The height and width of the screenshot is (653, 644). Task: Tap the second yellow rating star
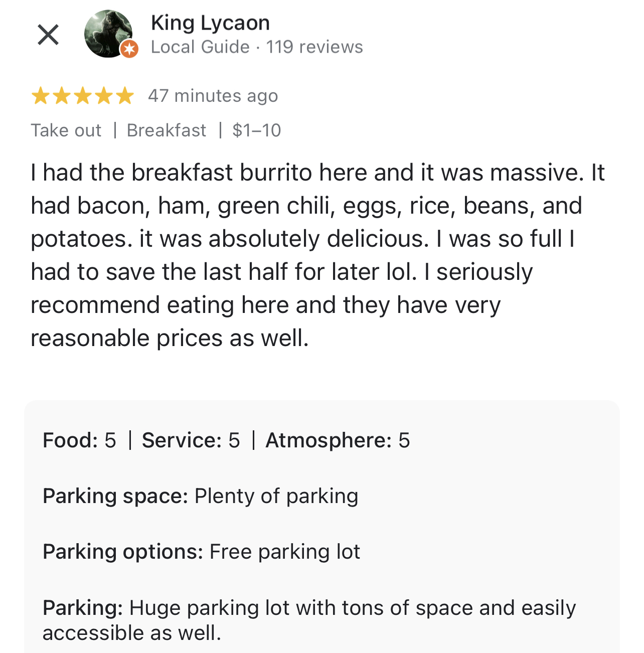pyautogui.click(x=61, y=95)
